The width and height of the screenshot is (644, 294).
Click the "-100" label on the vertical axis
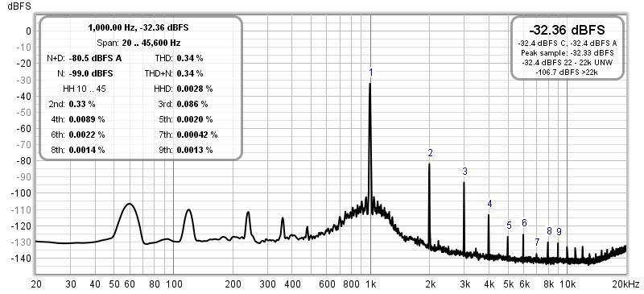[x=22, y=193]
